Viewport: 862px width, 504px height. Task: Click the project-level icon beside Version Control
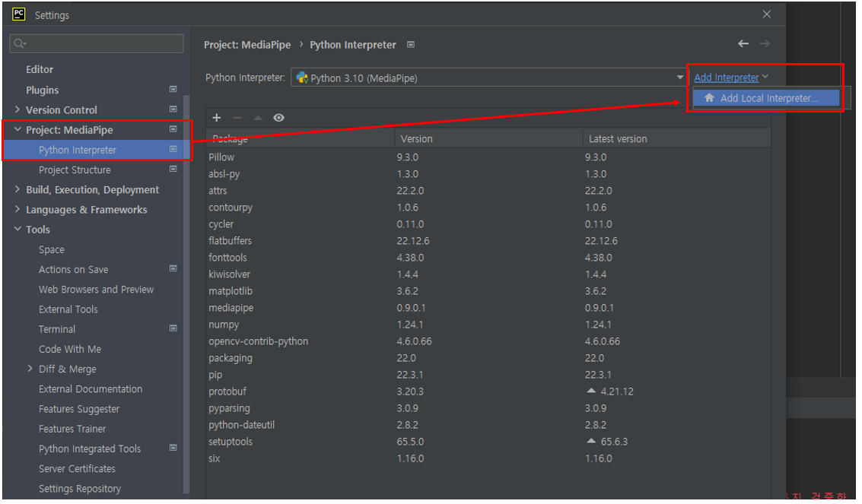click(173, 109)
